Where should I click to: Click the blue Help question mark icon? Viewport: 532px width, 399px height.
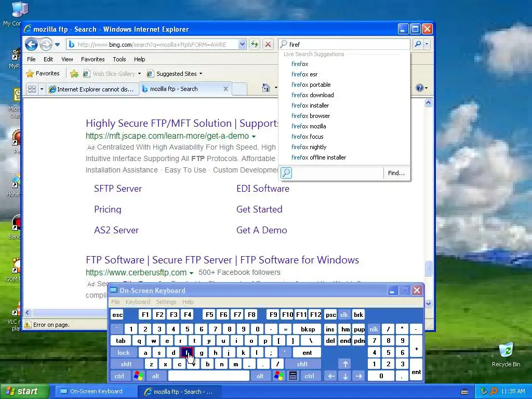coord(420,88)
